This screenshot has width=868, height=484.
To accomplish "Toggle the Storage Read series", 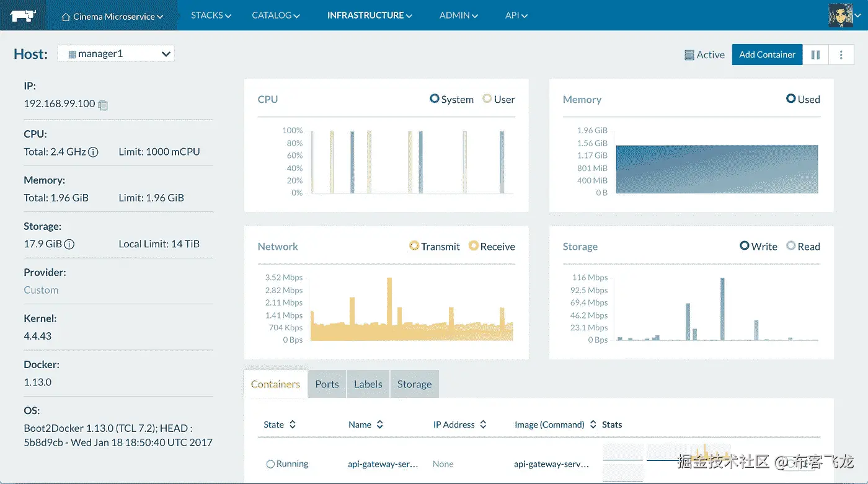I will tap(803, 246).
